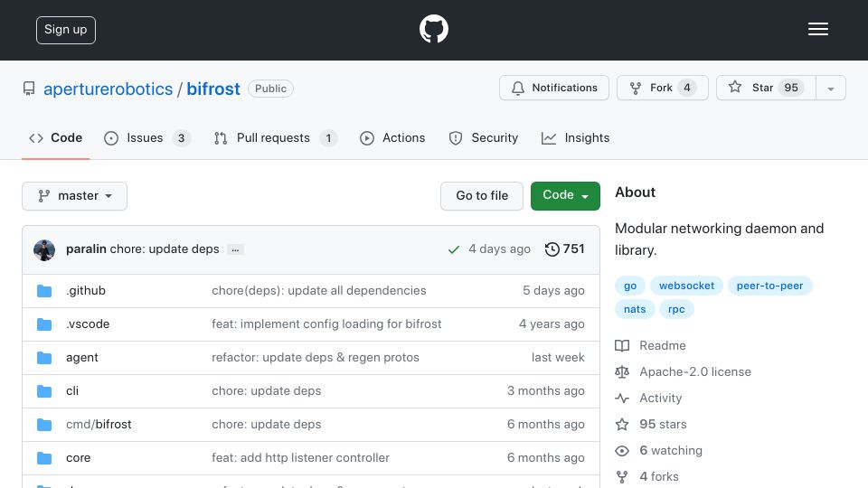
Task: View the 95 stars link
Action: [x=663, y=425]
